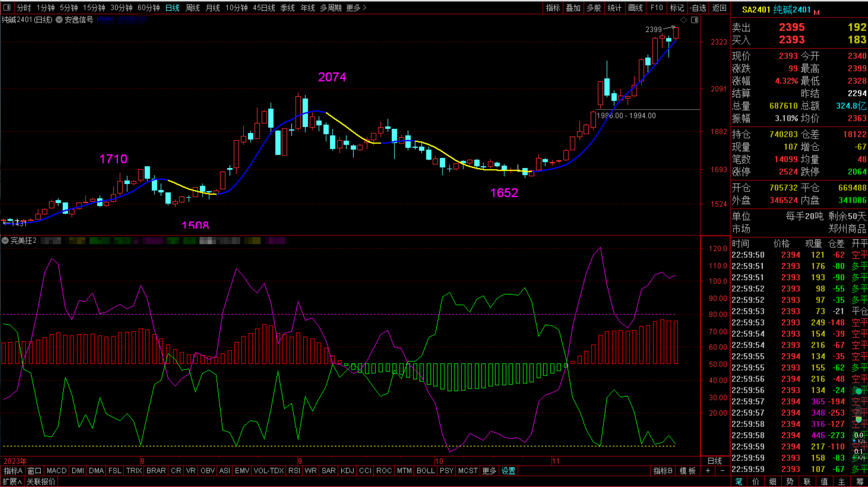Switch to 价 price tab

tap(756, 482)
